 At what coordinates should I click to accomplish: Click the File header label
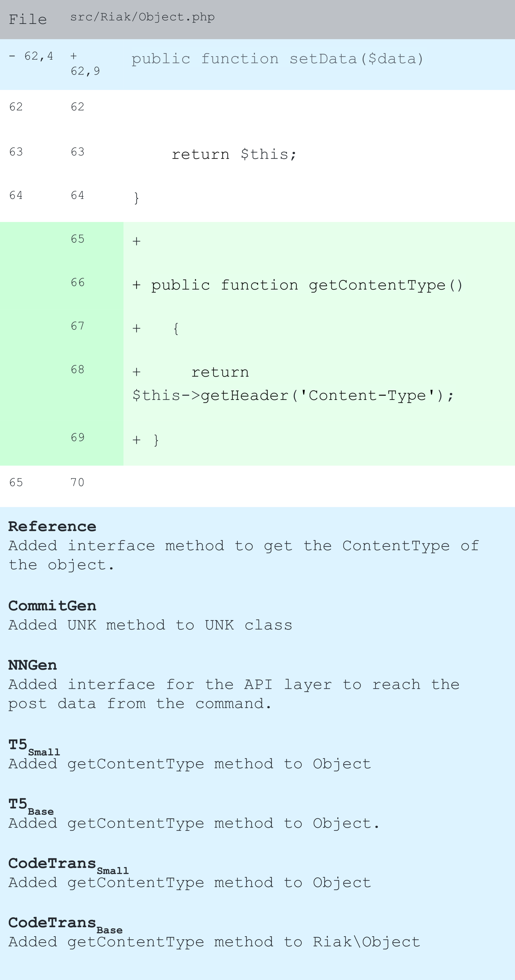[28, 20]
